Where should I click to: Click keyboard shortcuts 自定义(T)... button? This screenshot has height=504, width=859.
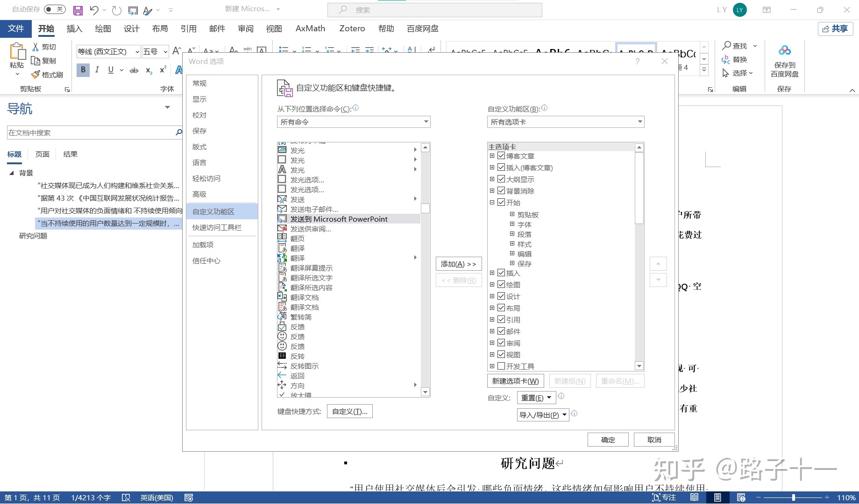[x=350, y=412]
